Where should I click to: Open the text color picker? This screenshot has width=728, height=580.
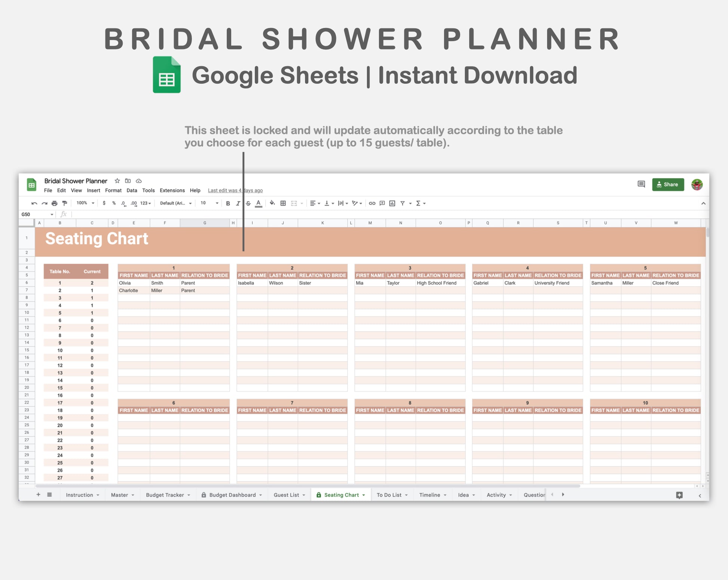[259, 203]
